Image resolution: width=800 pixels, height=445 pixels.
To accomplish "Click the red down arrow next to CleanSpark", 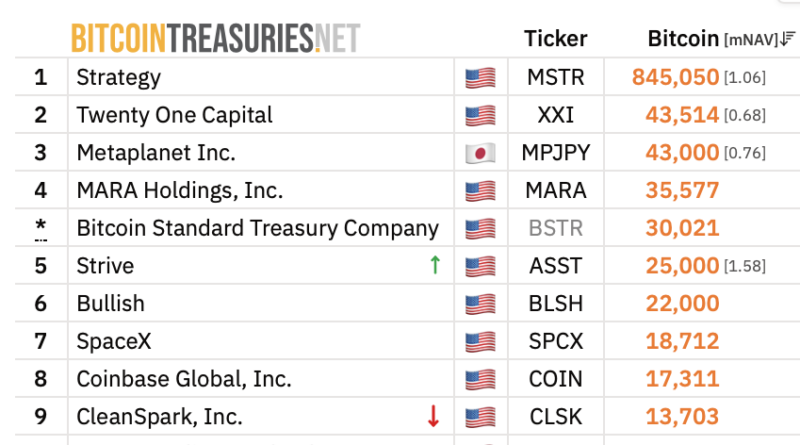I will pyautogui.click(x=433, y=416).
